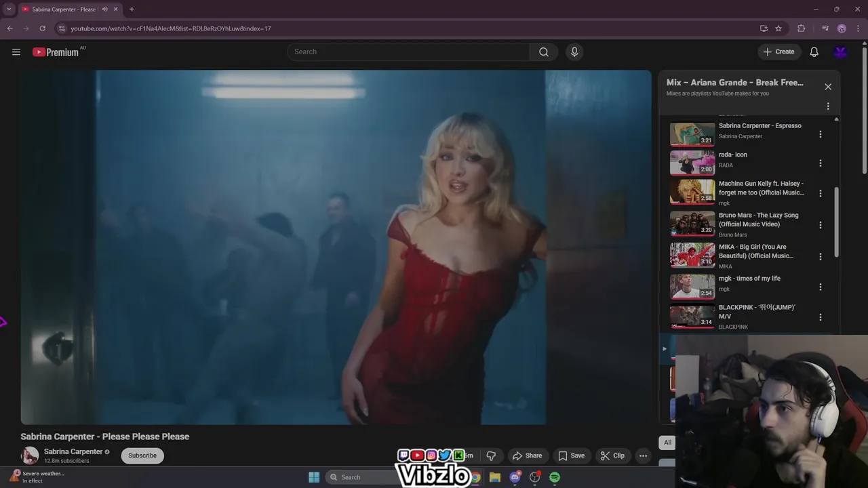Open the notifications bell
Viewport: 868px width, 488px height.
coord(814,52)
